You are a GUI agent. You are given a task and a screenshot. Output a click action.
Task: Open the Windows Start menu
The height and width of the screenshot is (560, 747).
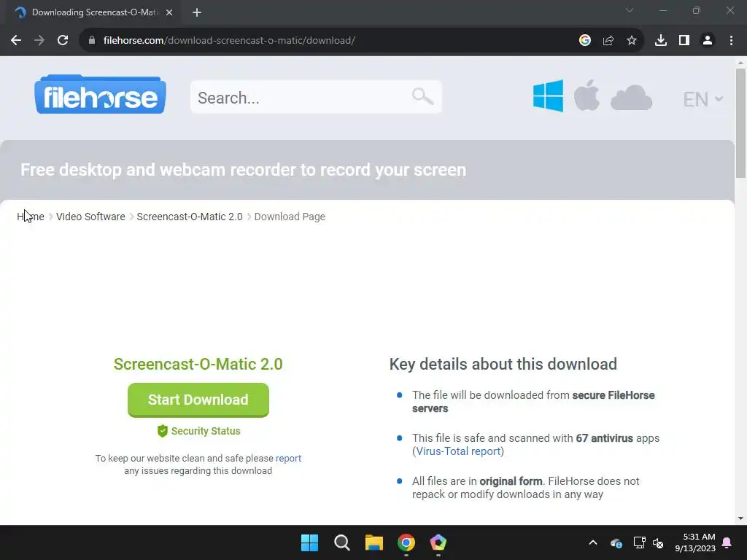(x=309, y=542)
